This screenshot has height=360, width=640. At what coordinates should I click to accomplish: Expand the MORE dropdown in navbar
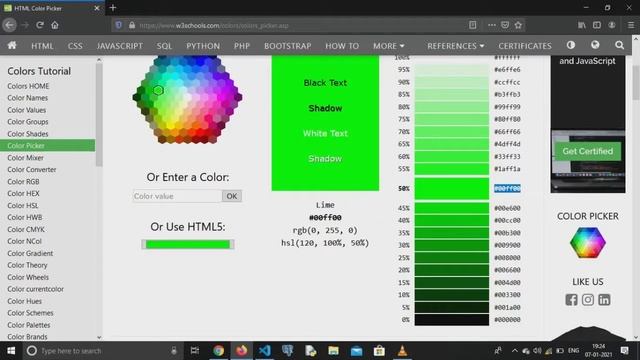click(x=388, y=46)
